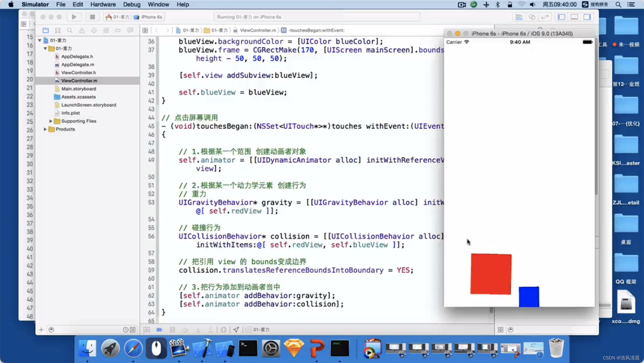Open the issue navigator warning icon
Screen dimensions: 644x363
(x=82, y=30)
